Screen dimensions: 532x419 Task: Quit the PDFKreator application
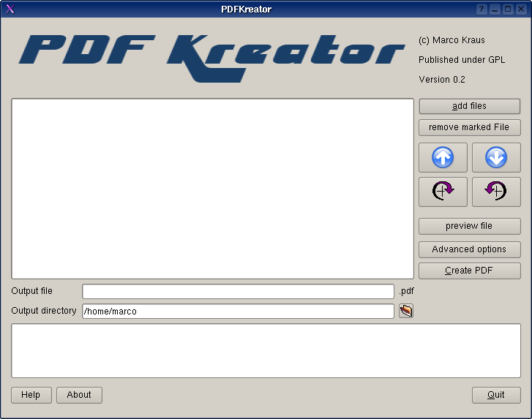coord(496,395)
